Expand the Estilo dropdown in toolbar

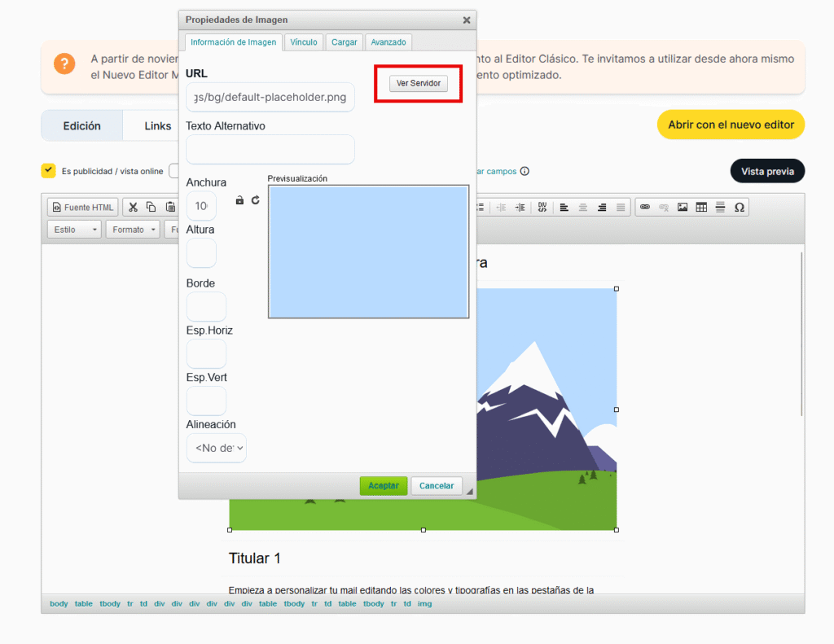[75, 230]
